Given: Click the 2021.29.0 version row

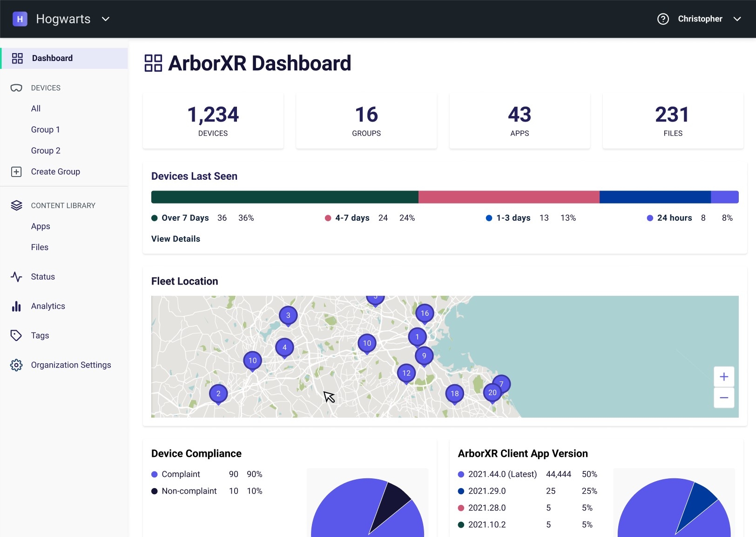Looking at the screenshot, I should click(x=528, y=491).
